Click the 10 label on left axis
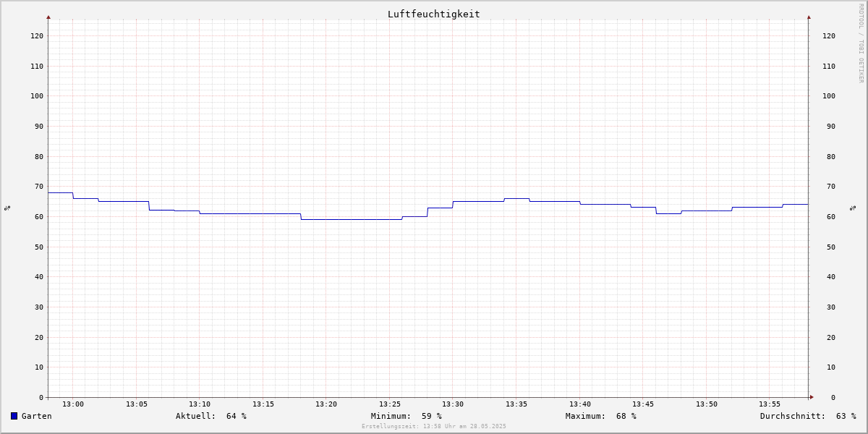 pos(39,367)
